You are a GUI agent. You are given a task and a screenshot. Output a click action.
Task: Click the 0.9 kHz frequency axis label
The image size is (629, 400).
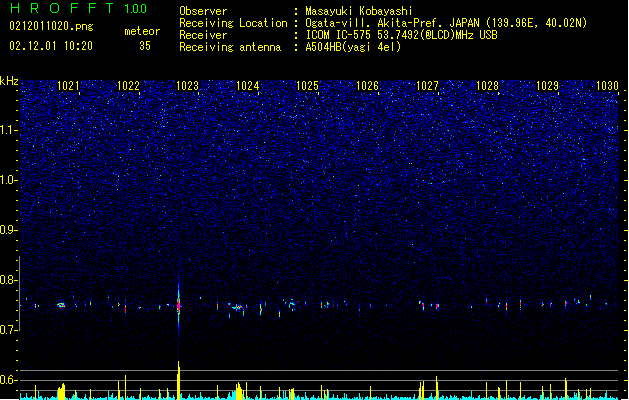tap(9, 230)
